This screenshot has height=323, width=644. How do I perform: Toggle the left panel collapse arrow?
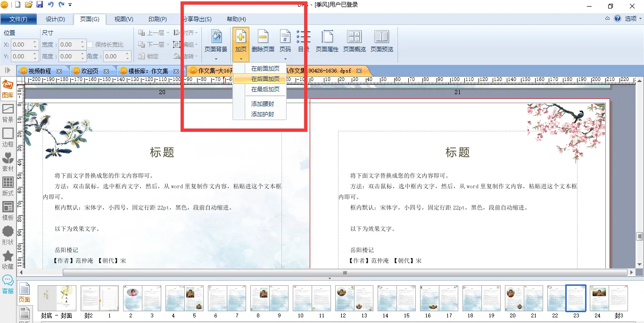point(8,70)
